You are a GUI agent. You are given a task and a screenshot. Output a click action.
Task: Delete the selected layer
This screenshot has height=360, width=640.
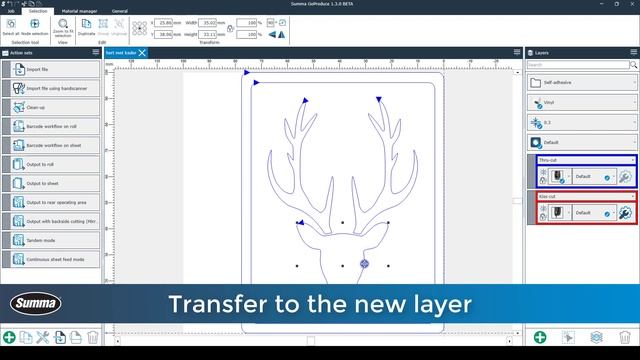(624, 338)
